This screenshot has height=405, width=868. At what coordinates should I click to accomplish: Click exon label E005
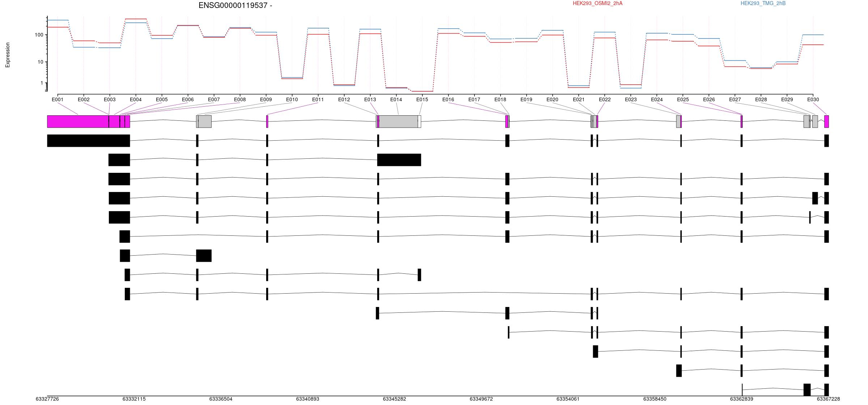pyautogui.click(x=162, y=99)
